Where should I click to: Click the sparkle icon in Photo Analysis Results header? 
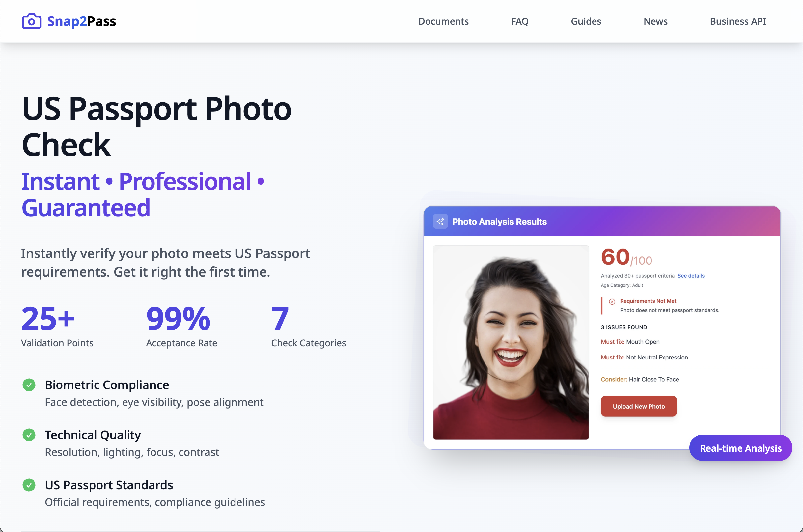pyautogui.click(x=440, y=222)
